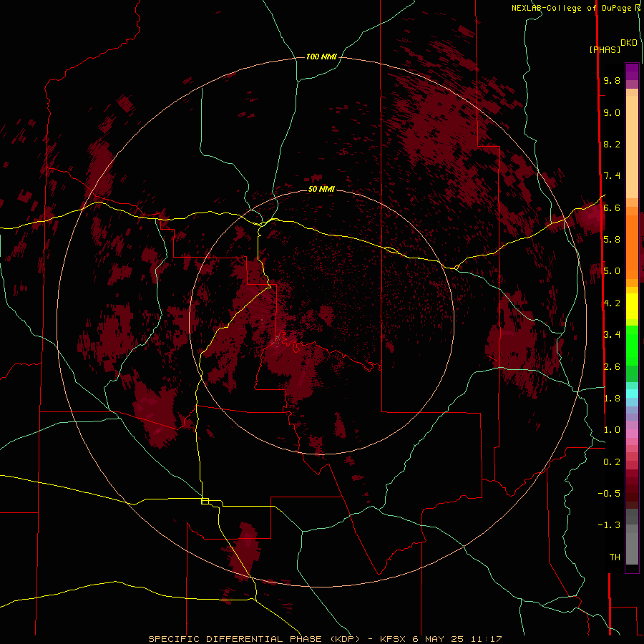Click the 9.0 legend value
The height and width of the screenshot is (644, 644).
click(612, 113)
